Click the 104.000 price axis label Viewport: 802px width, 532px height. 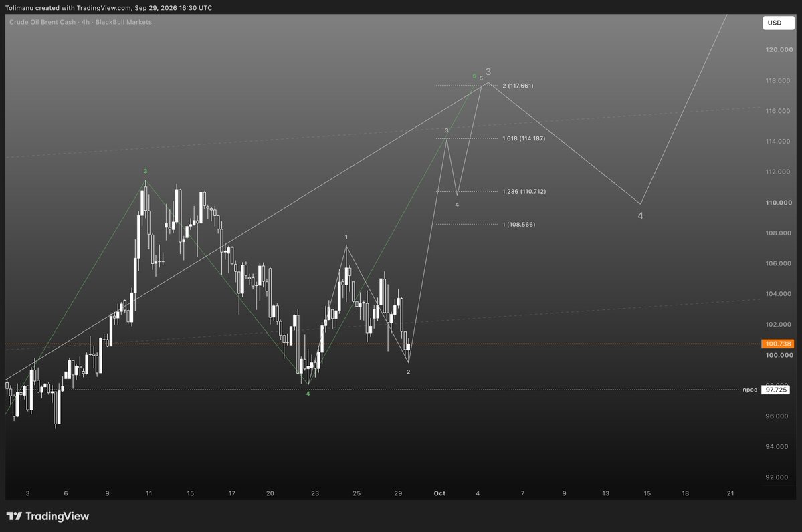pos(779,294)
